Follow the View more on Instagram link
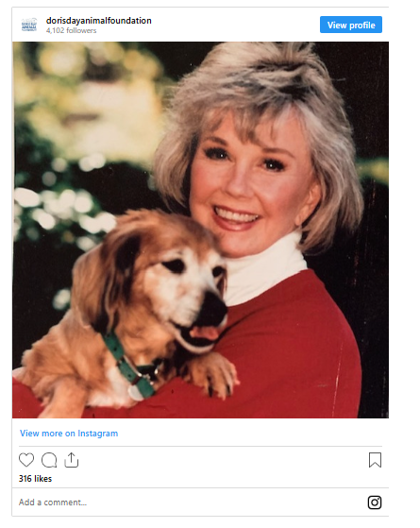420x528 pixels. tap(69, 434)
